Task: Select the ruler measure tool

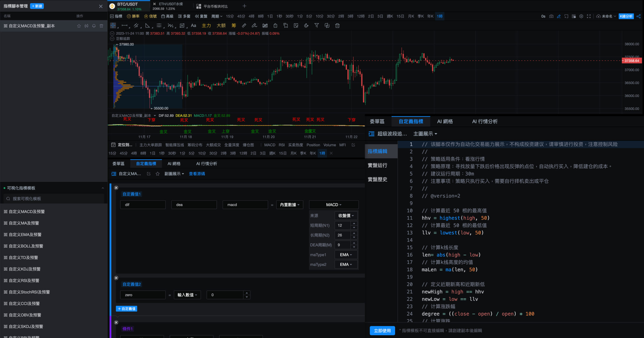Action: (244, 25)
